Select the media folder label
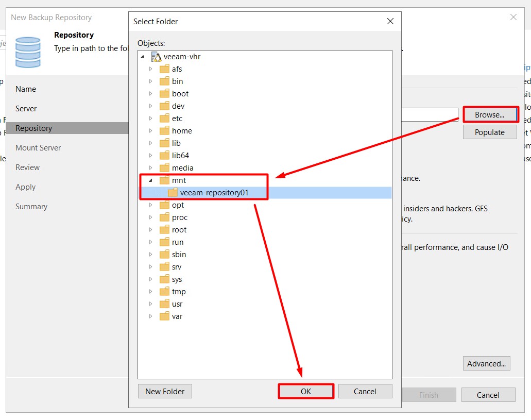 tap(182, 168)
